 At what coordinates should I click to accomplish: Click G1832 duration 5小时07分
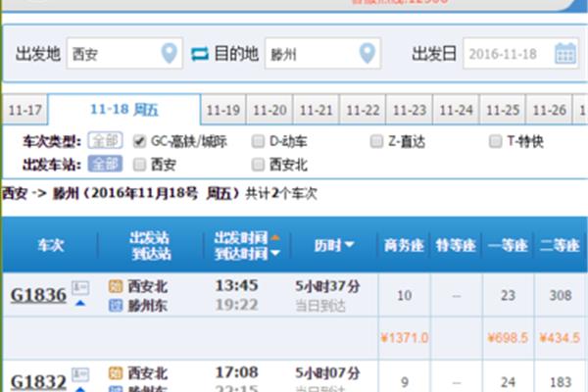327,372
